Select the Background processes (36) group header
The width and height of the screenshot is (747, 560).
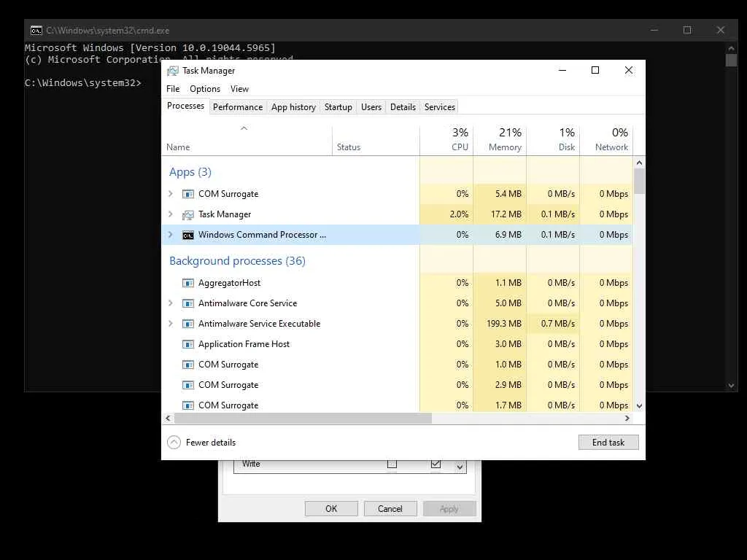click(237, 261)
